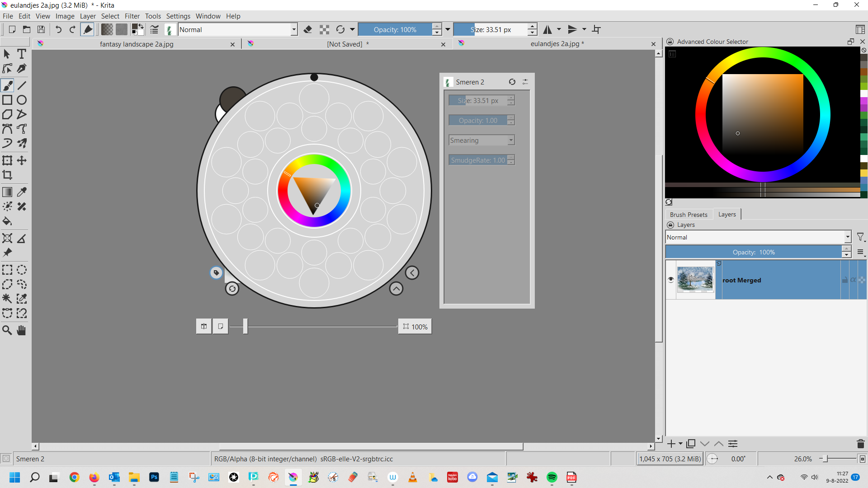868x488 pixels.
Task: Switch to fantasy landscape 2a.jpg document
Action: (x=137, y=44)
